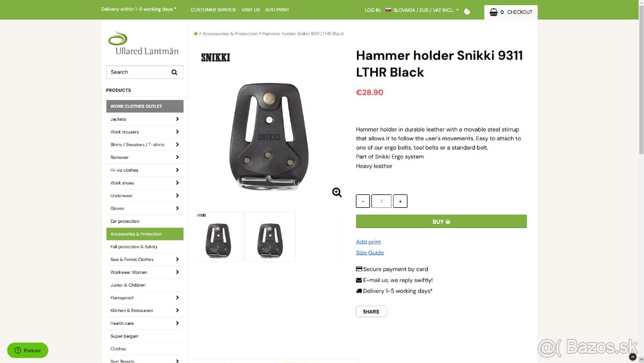644x363 pixels.
Task: Click the home breadcrumb icon
Action: [x=196, y=34]
